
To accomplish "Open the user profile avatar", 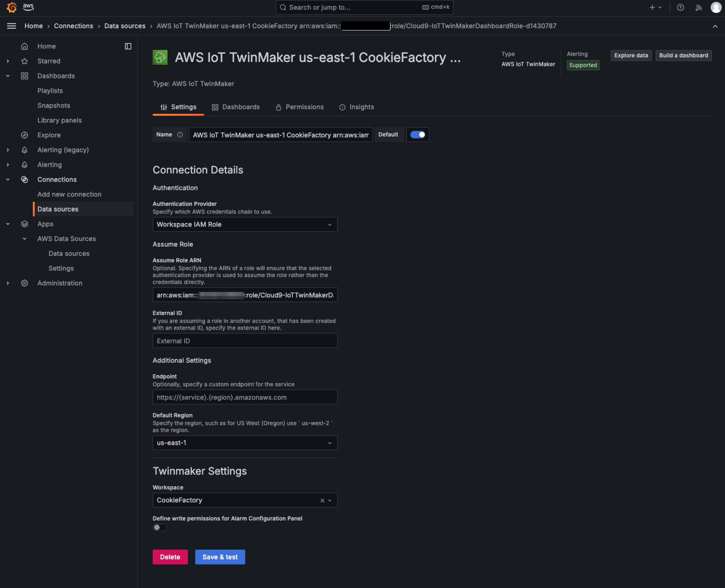I will (716, 7).
